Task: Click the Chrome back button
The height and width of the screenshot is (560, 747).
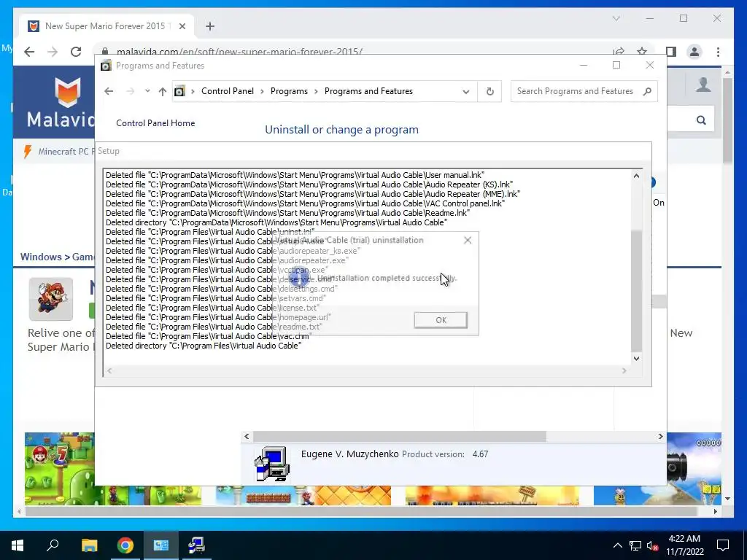Action: click(x=29, y=52)
